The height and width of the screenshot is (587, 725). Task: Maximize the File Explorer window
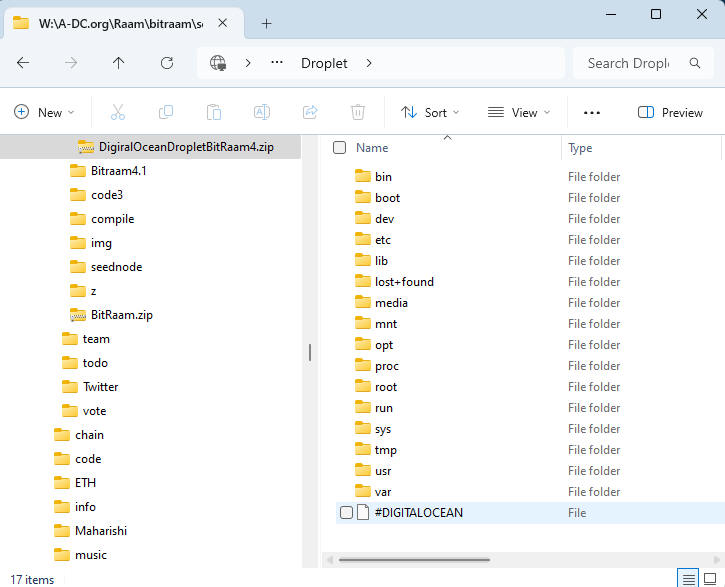click(656, 14)
